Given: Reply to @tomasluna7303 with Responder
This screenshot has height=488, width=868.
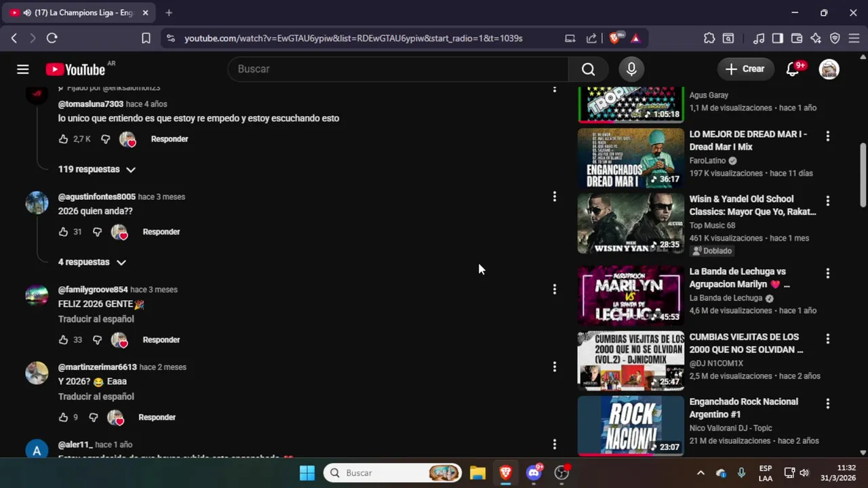Looking at the screenshot, I should coord(170,139).
